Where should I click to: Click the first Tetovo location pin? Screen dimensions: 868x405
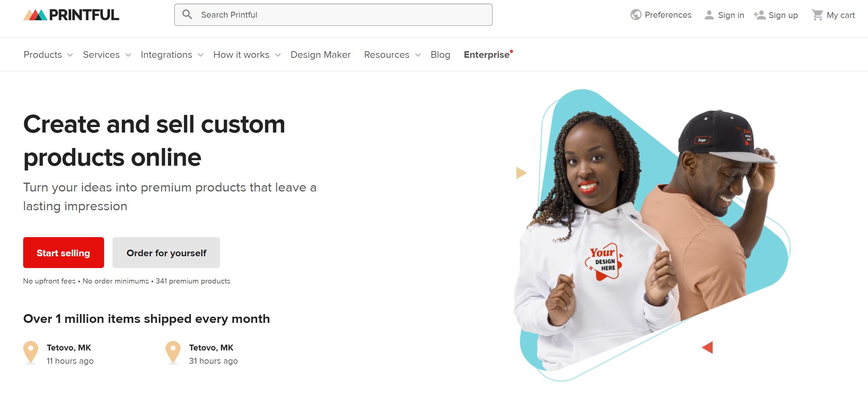(31, 353)
